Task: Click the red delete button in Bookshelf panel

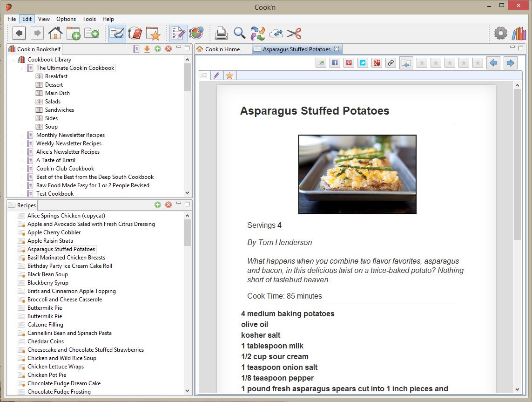Action: pyautogui.click(x=168, y=49)
